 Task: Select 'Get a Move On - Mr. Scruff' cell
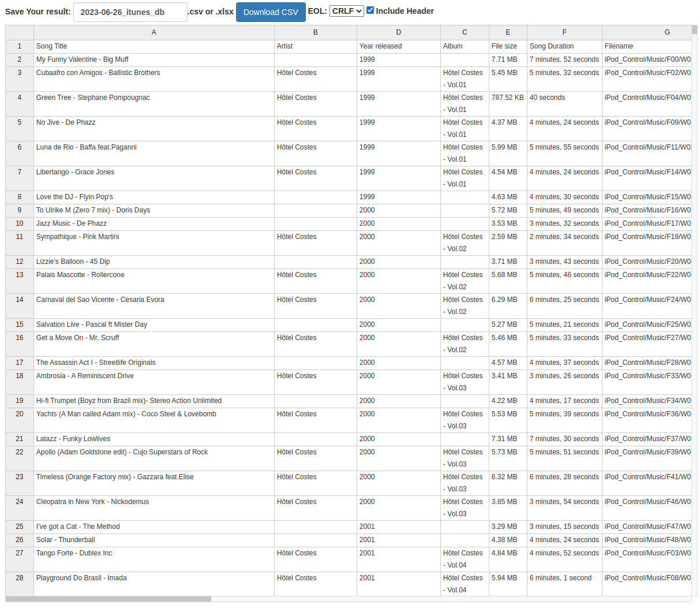pyautogui.click(x=154, y=344)
